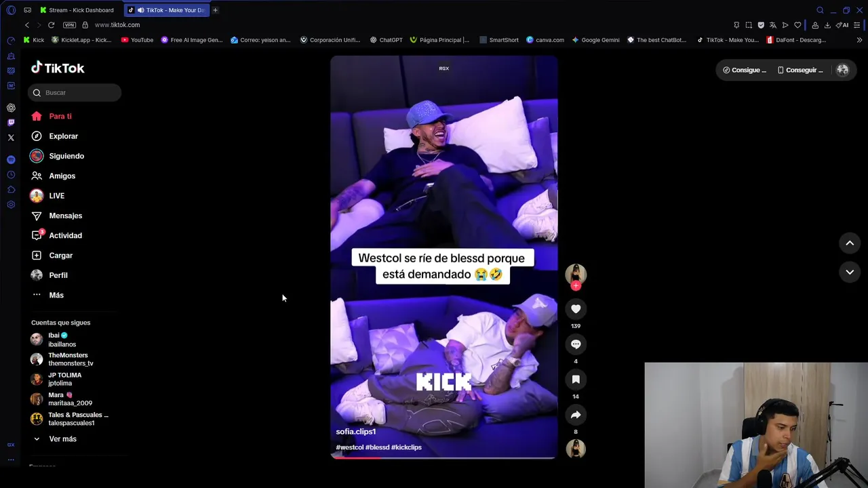Image resolution: width=868 pixels, height=488 pixels.
Task: Open Mara maritaaa_2009 account
Action: tap(62, 399)
